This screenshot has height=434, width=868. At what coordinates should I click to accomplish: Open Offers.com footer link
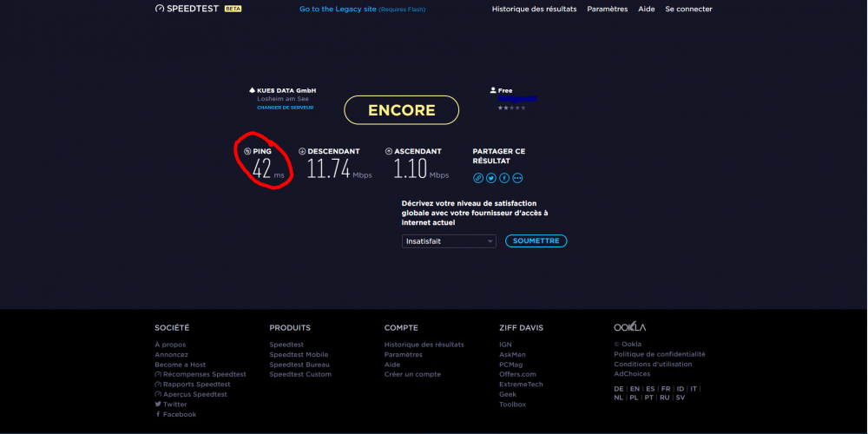coord(517,374)
